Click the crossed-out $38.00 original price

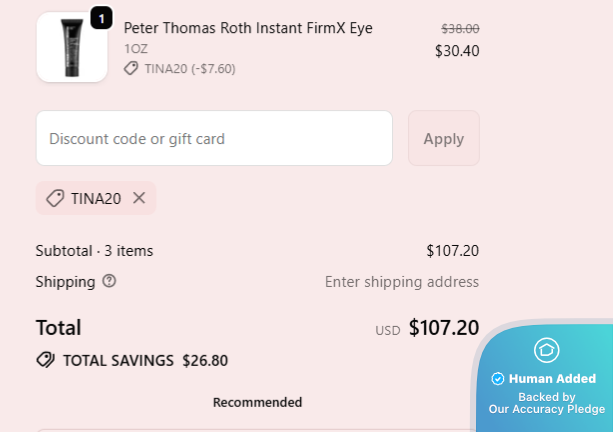(x=460, y=29)
